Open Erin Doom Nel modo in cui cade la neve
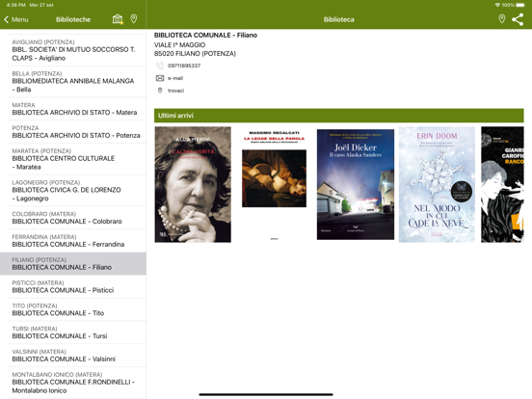Image resolution: width=532 pixels, height=399 pixels. [437, 185]
